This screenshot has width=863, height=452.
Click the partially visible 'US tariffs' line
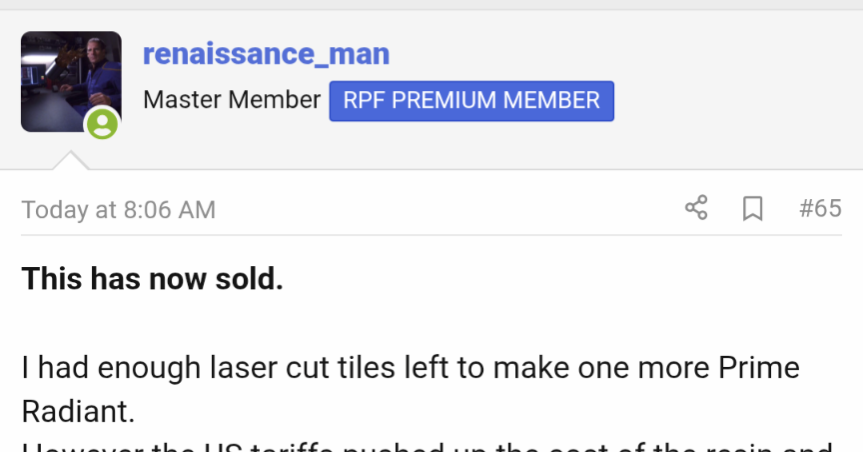(x=427, y=446)
